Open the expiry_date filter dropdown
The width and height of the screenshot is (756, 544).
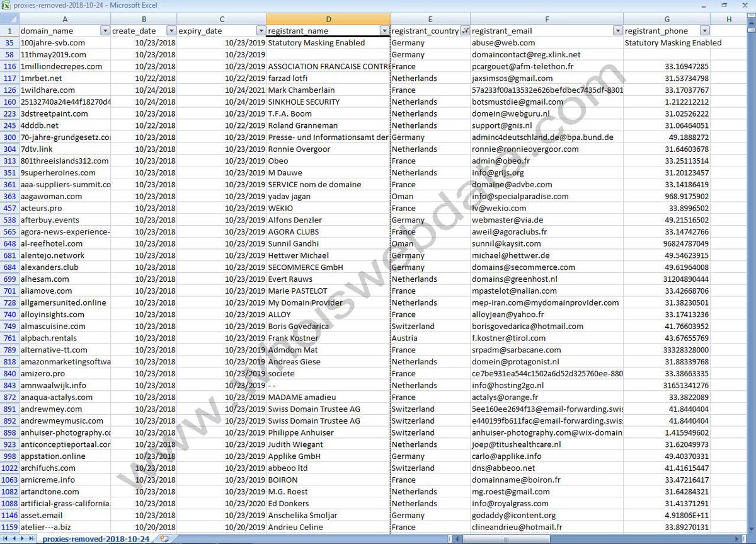[x=261, y=31]
